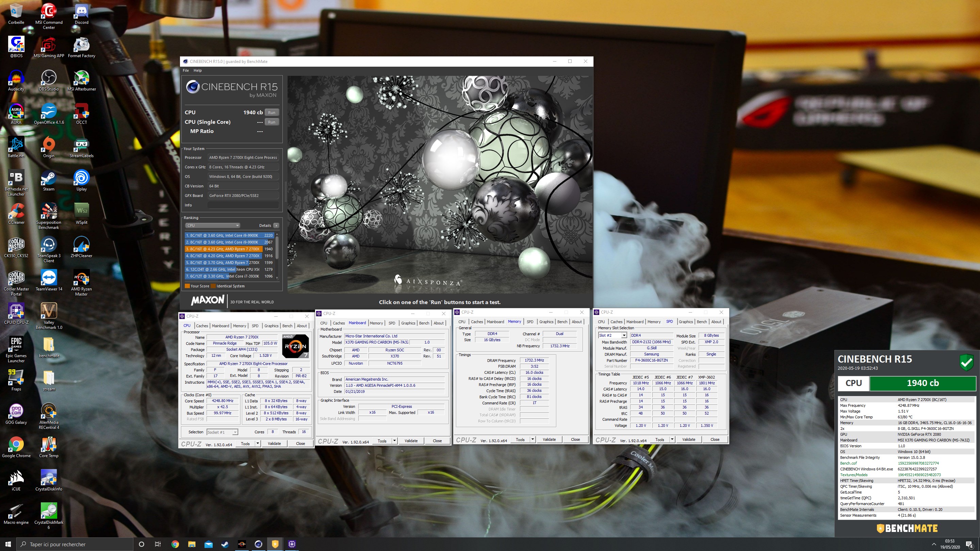Switch to Caches tab in first CPU-Z window
This screenshot has width=980, height=551.
(x=202, y=326)
